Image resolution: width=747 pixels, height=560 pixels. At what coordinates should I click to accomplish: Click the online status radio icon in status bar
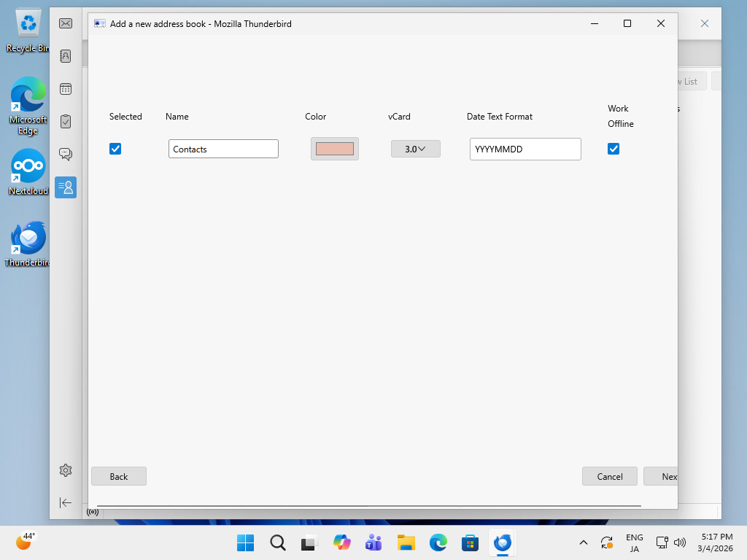93,512
